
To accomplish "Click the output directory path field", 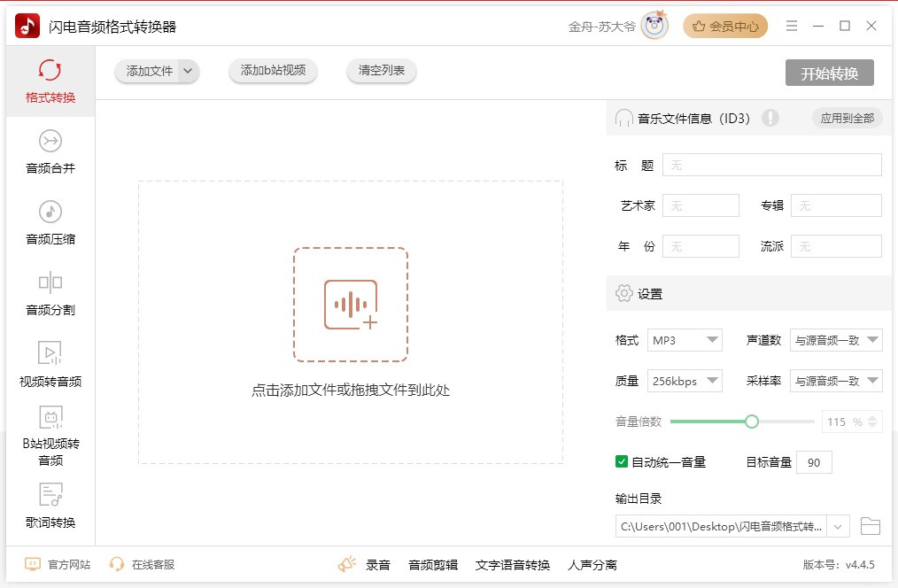I will [x=721, y=526].
